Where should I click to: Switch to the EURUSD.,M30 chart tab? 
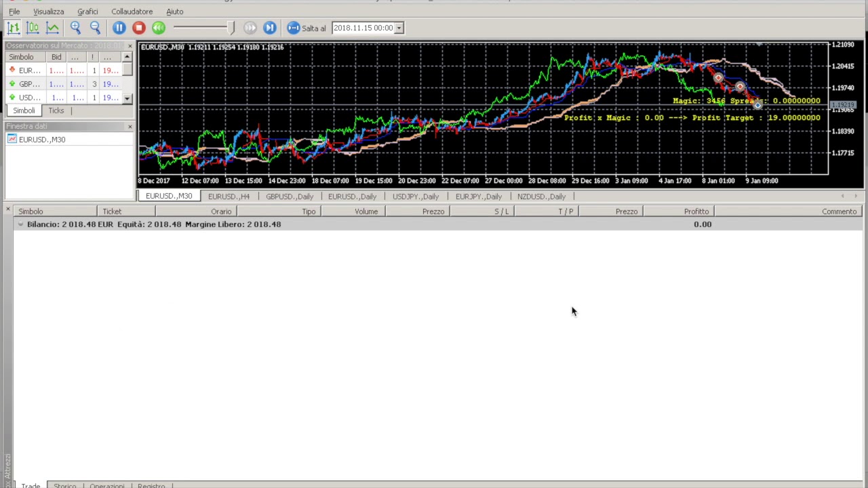169,196
